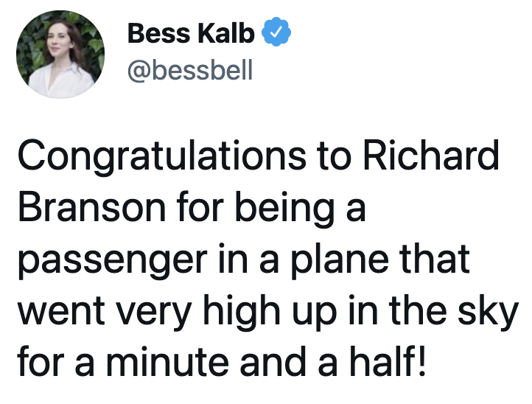Open Bess Kalb's circular profile photo
The height and width of the screenshot is (404, 532).
60,55
